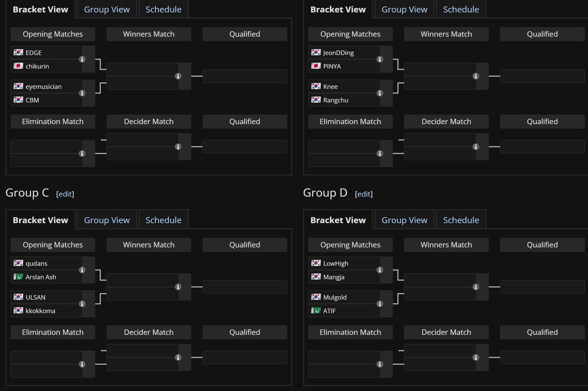Open Schedule tab in Group D
This screenshot has height=391, width=588.
pyautogui.click(x=461, y=220)
